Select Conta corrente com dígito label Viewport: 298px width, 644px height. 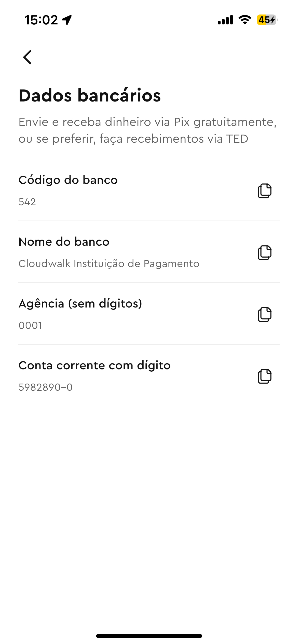(x=94, y=365)
